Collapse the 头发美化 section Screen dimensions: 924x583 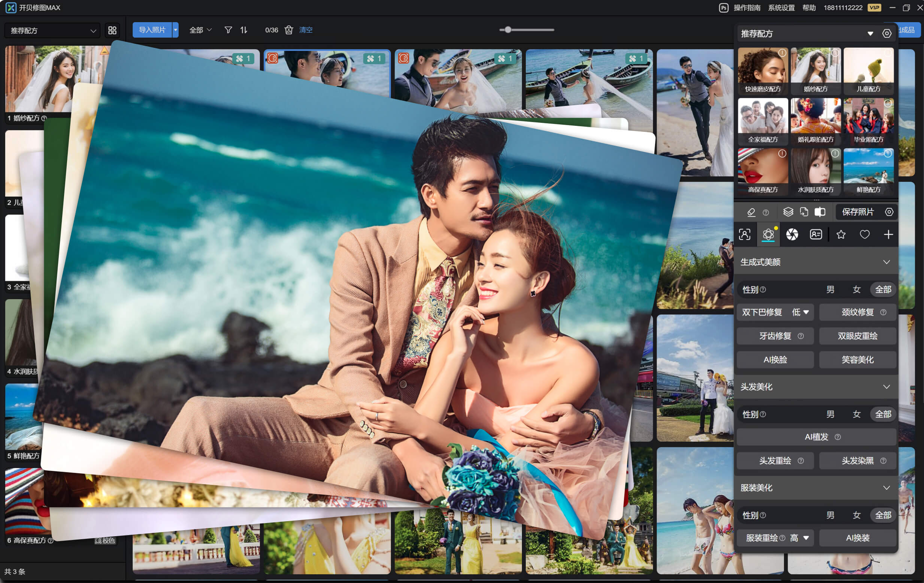(x=886, y=387)
